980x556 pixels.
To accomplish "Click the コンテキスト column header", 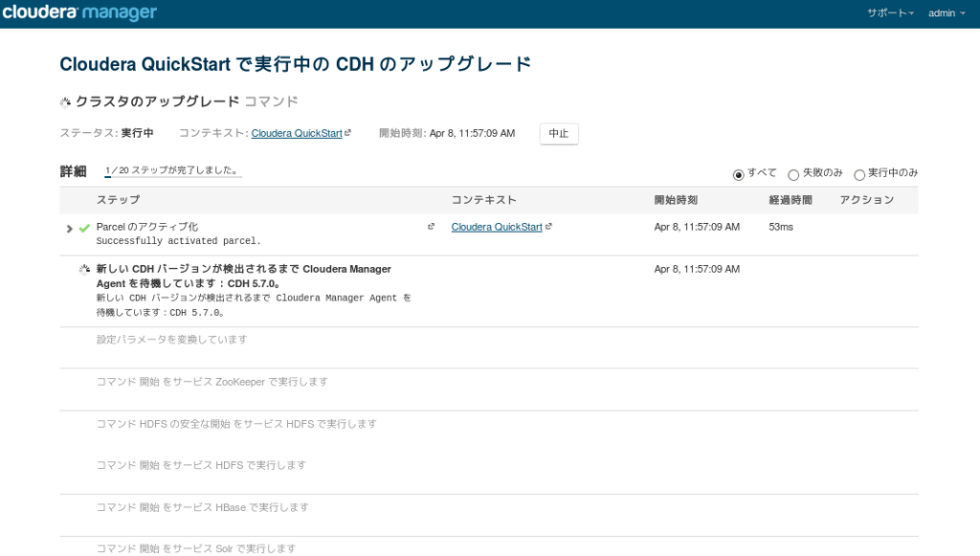I will tap(483, 200).
